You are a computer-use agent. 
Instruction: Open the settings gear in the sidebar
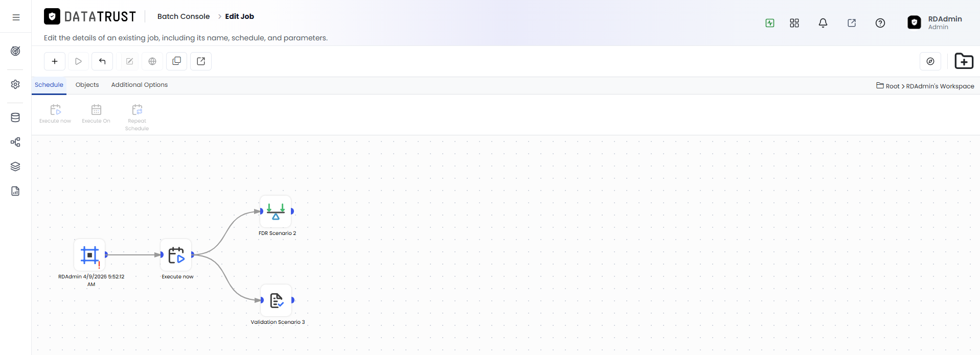(x=15, y=84)
